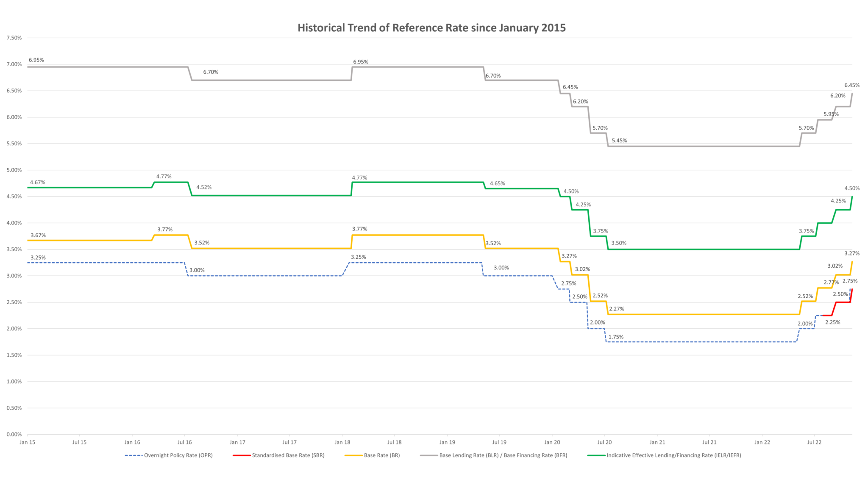Screen dimensions: 868x477
Task: Click the dashed blue OPR legend swatch
Action: (x=134, y=455)
